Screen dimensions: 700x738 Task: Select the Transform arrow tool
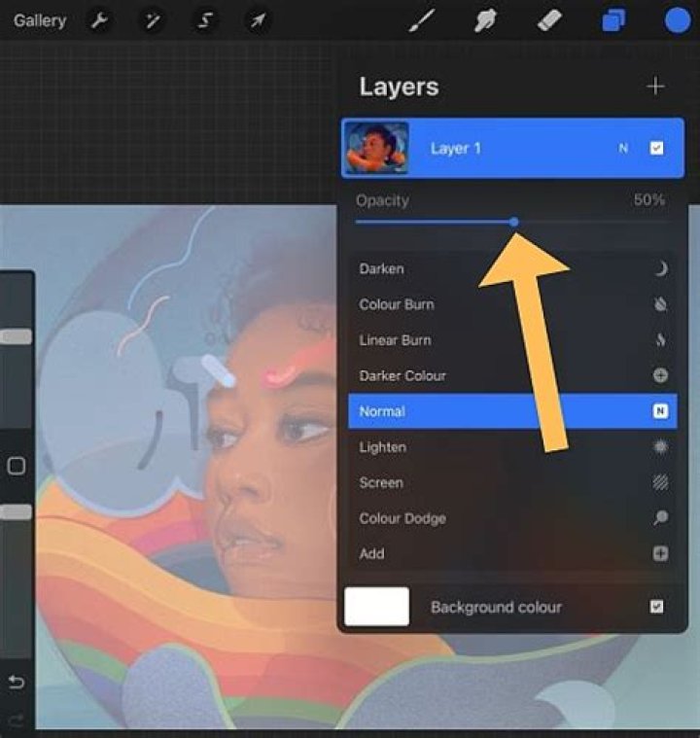click(x=258, y=20)
